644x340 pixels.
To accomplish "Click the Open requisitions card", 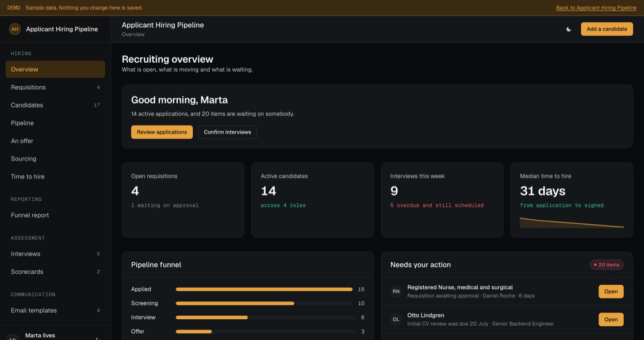I will click(x=183, y=200).
